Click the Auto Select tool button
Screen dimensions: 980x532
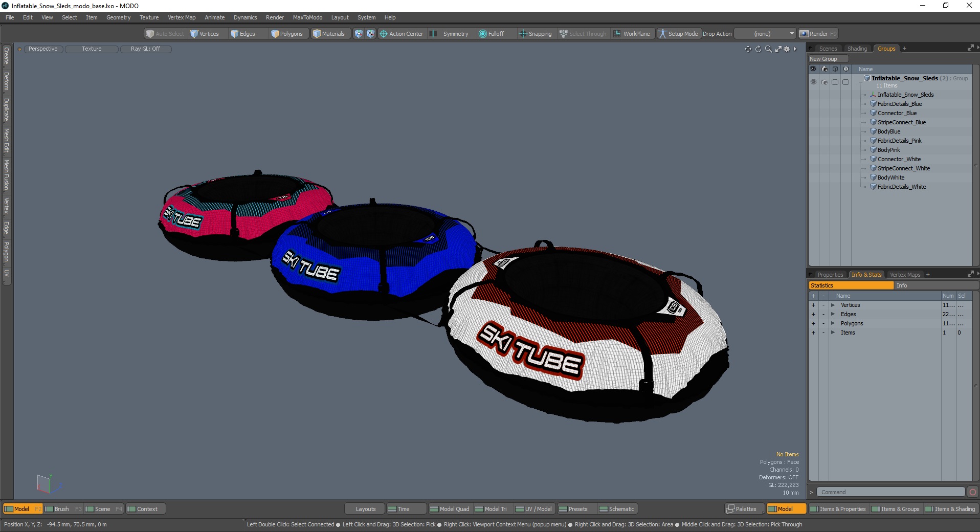point(165,34)
